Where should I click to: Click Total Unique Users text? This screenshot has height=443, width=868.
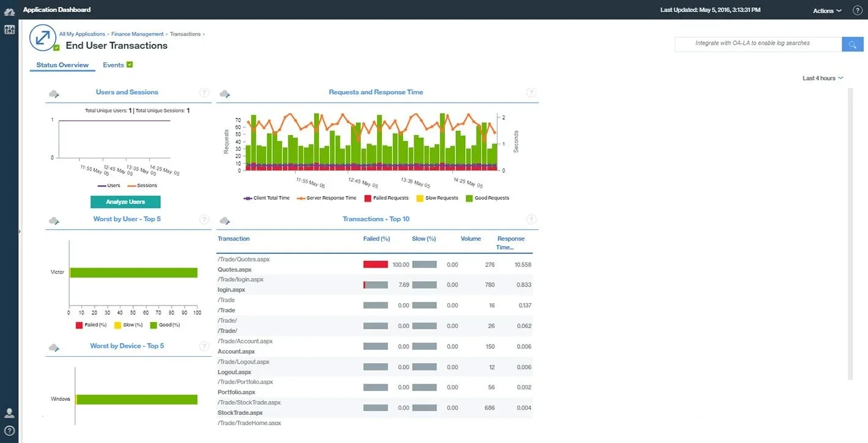pyautogui.click(x=108, y=111)
